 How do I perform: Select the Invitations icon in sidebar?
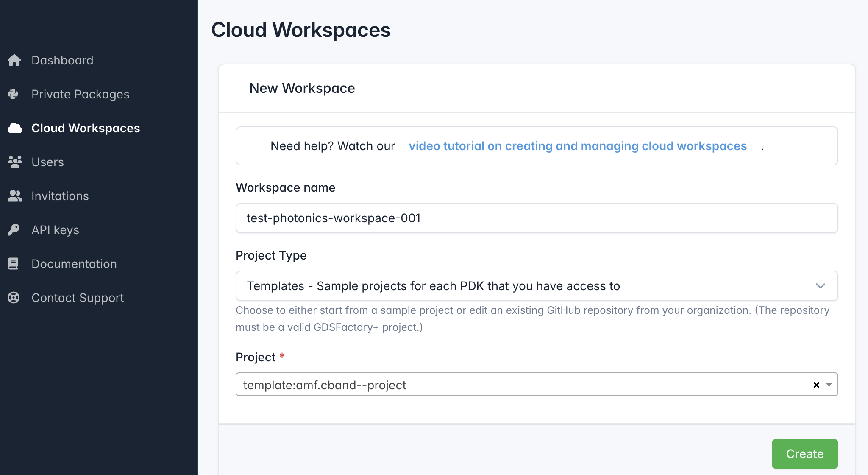[x=14, y=196]
